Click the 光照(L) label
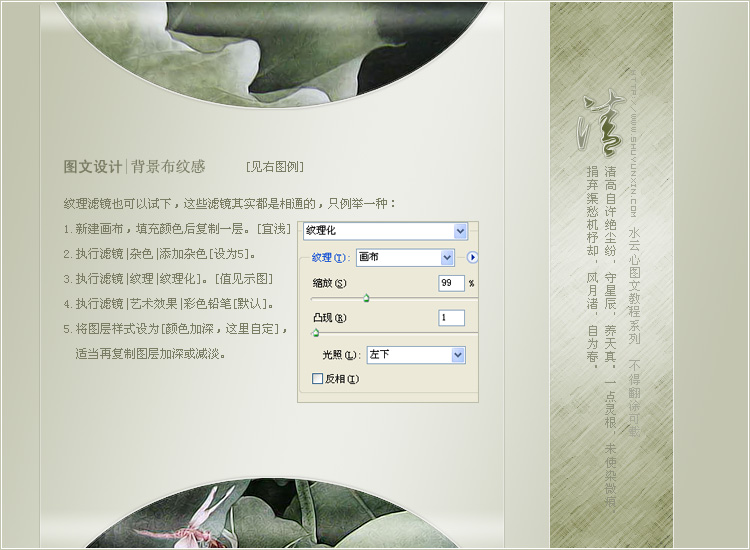Image resolution: width=750 pixels, height=550 pixels. point(340,355)
